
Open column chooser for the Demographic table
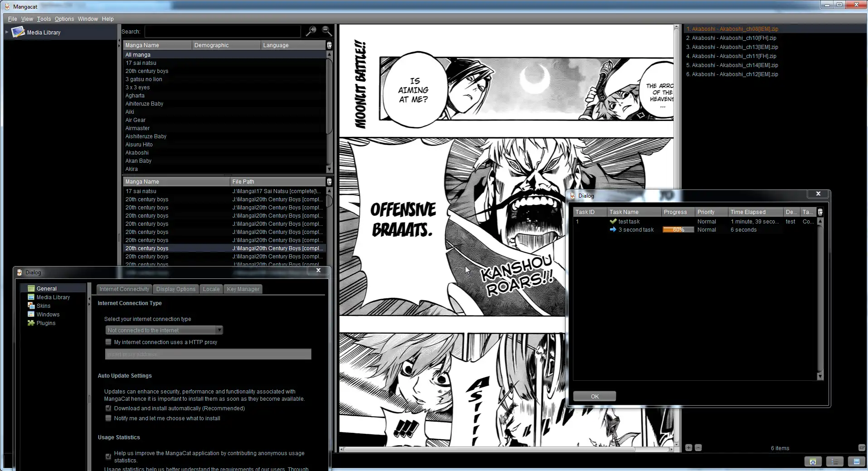click(330, 45)
